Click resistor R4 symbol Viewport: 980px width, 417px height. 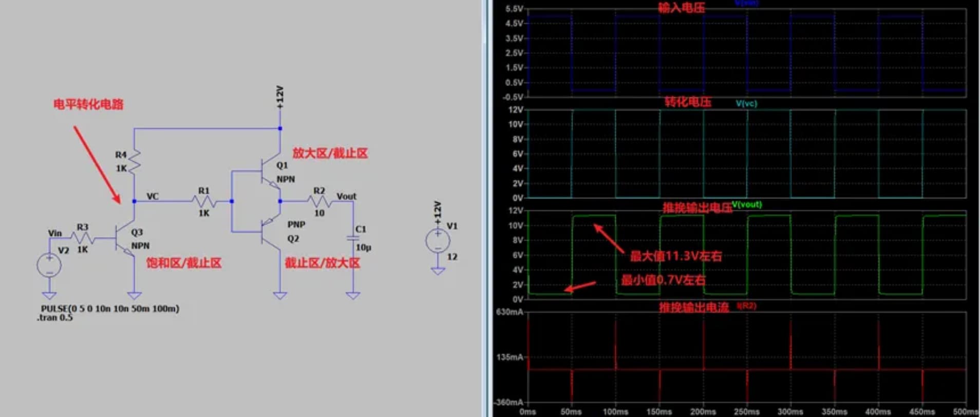click(x=134, y=160)
